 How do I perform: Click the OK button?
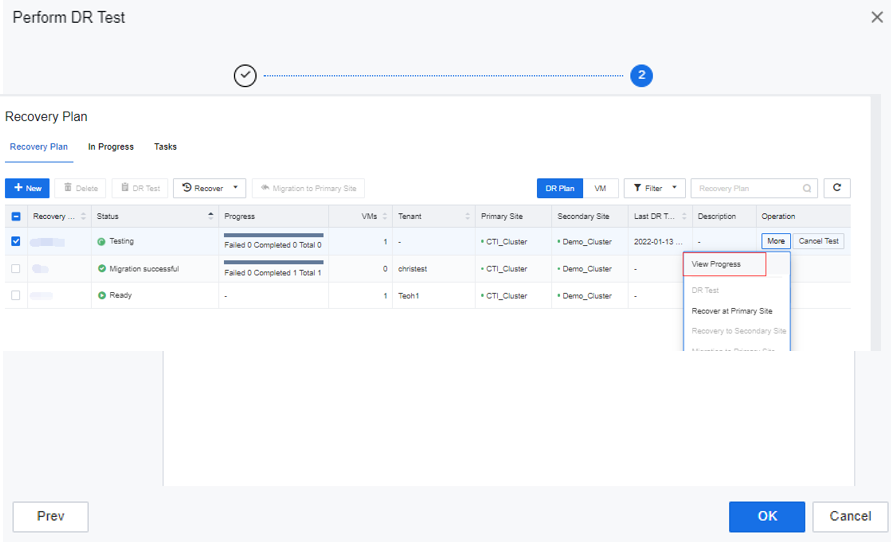tap(767, 517)
